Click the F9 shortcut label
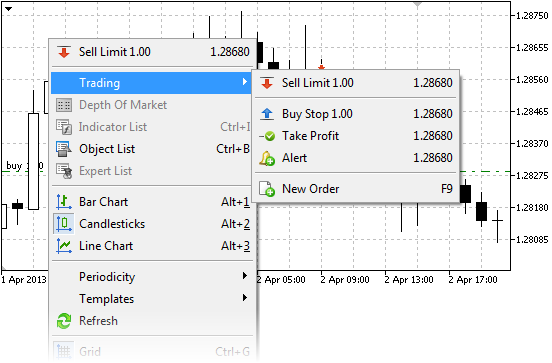Screen dimensions: 552x363 (447, 189)
